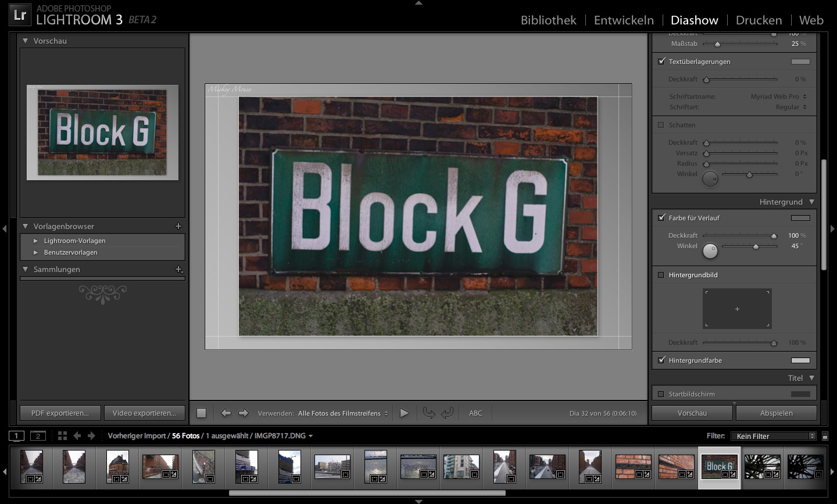This screenshot has width=837, height=504.
Task: Click the Lightroom Lr logo icon
Action: pyautogui.click(x=19, y=14)
